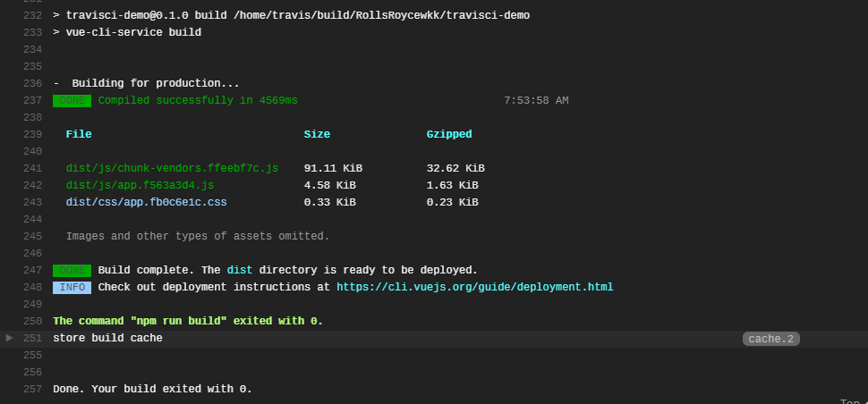This screenshot has width=868, height=404.
Task: Click the '0.33 KiB' size value
Action: click(330, 202)
